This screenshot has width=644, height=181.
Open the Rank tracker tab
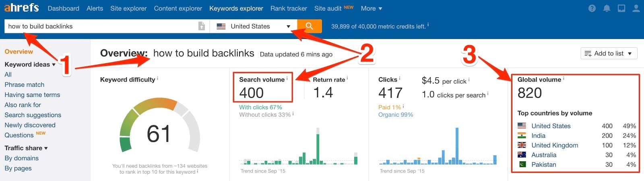289,8
